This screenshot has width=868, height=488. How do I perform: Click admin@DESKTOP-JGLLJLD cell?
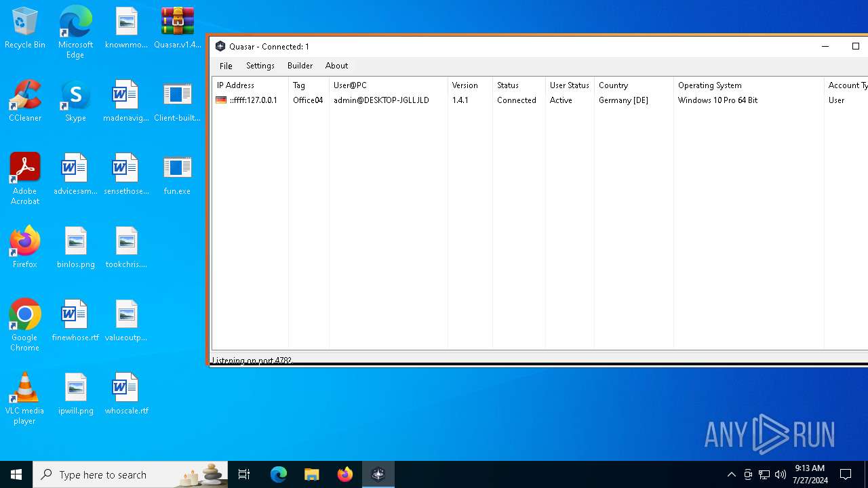[x=381, y=100]
